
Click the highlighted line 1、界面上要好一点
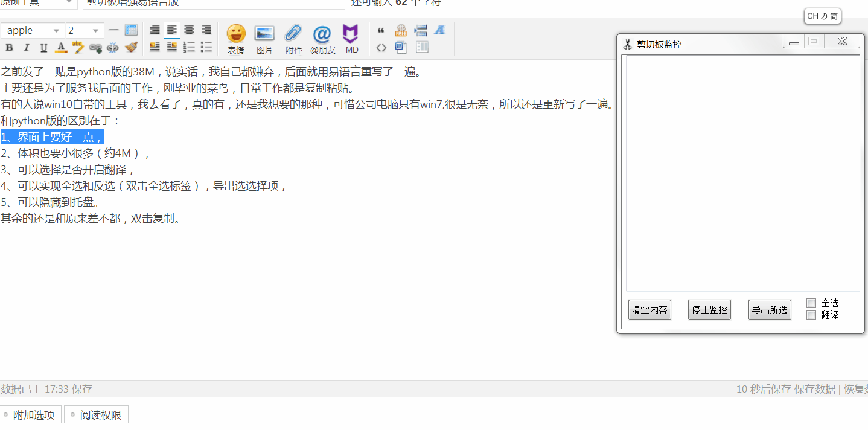[x=52, y=137]
